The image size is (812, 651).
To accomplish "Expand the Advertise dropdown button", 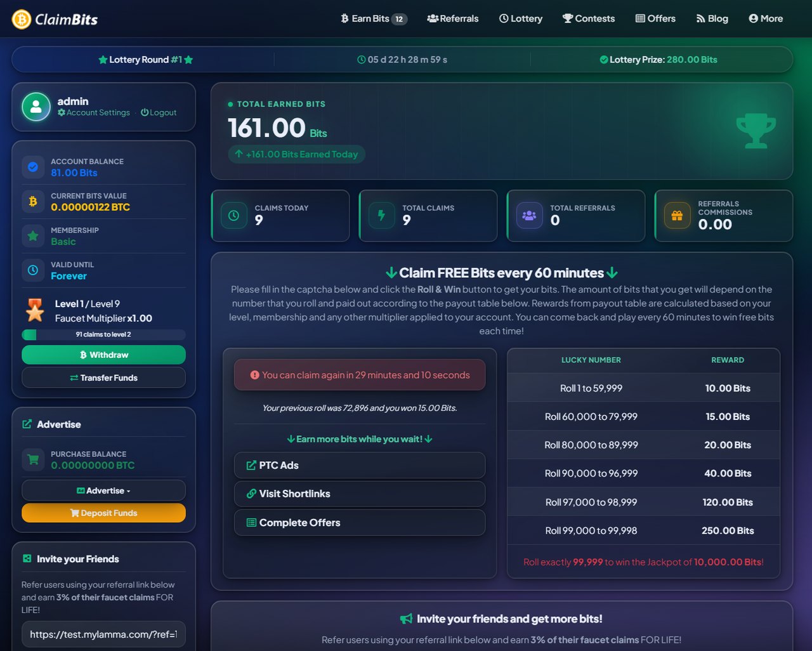I will (x=103, y=490).
